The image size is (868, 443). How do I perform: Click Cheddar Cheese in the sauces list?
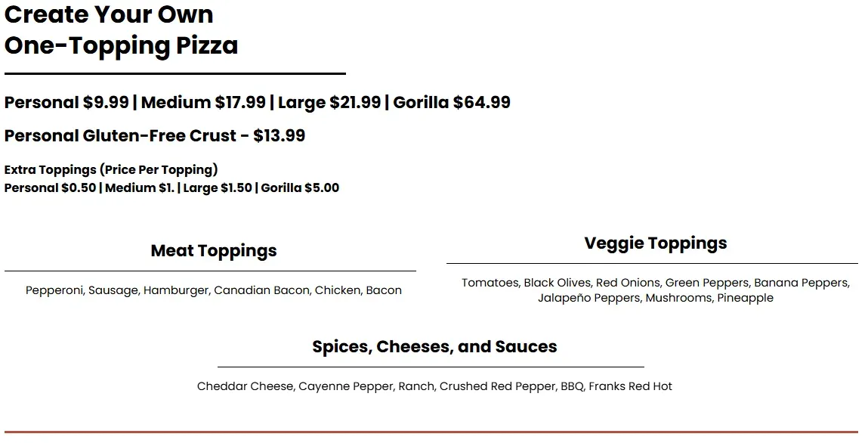245,386
